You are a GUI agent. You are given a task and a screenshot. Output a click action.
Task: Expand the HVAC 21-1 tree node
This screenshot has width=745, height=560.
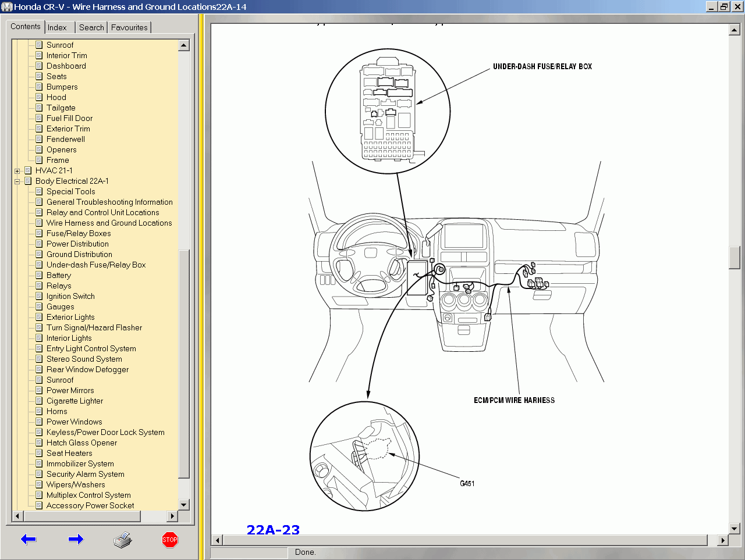click(17, 171)
